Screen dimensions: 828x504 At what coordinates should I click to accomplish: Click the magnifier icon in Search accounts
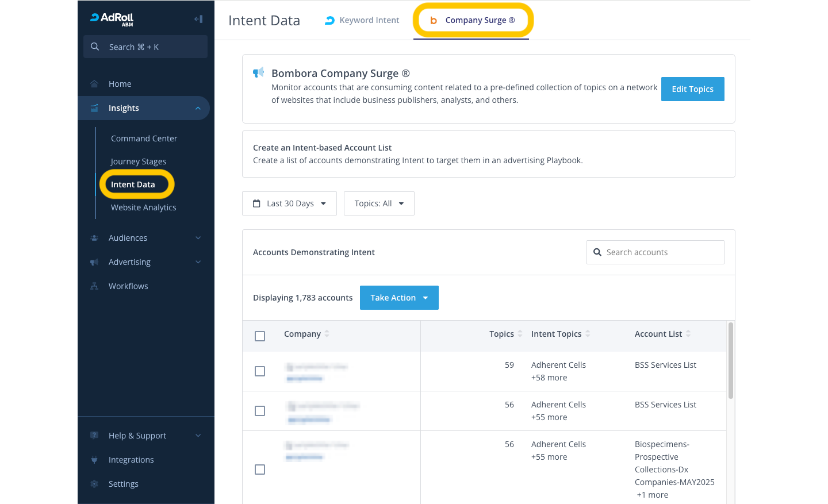pos(597,252)
